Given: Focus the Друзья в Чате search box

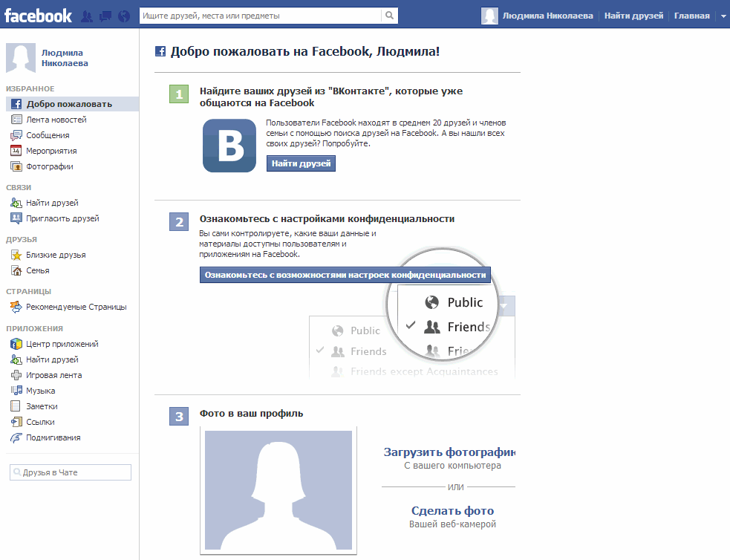Looking at the screenshot, I should pyautogui.click(x=71, y=472).
